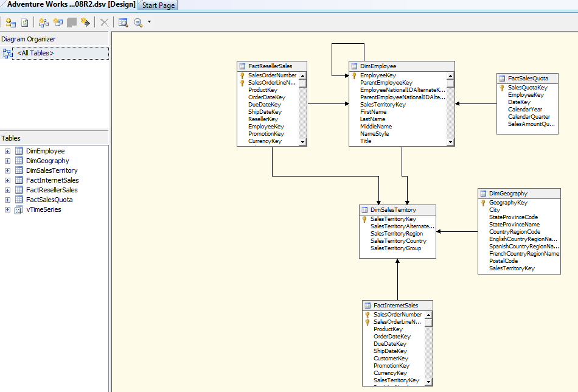Select CalendarYear column in FactSalesQuota
The image size is (578, 392).
click(525, 110)
